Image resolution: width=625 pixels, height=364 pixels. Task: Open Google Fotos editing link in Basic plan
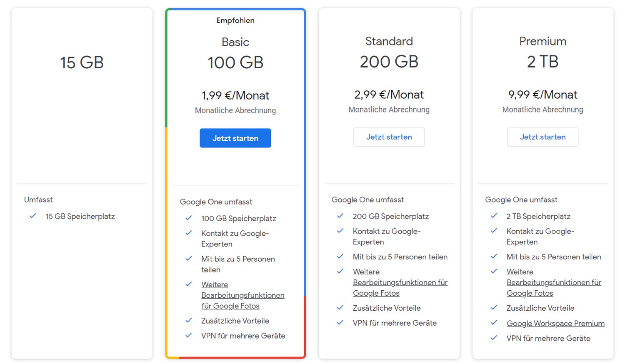[x=242, y=295]
